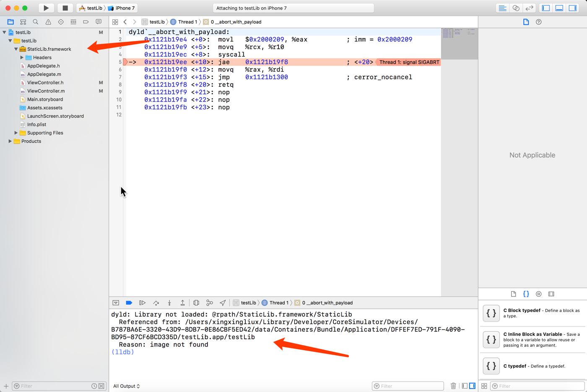Add a new file with plus button
The width and height of the screenshot is (587, 392).
6,386
